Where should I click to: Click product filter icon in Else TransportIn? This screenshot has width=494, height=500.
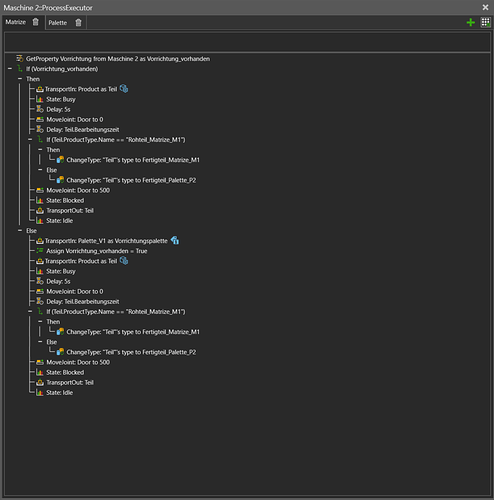click(124, 261)
